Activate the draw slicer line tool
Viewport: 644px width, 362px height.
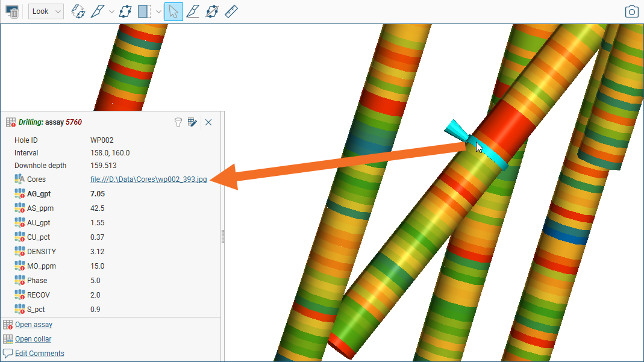[x=97, y=11]
